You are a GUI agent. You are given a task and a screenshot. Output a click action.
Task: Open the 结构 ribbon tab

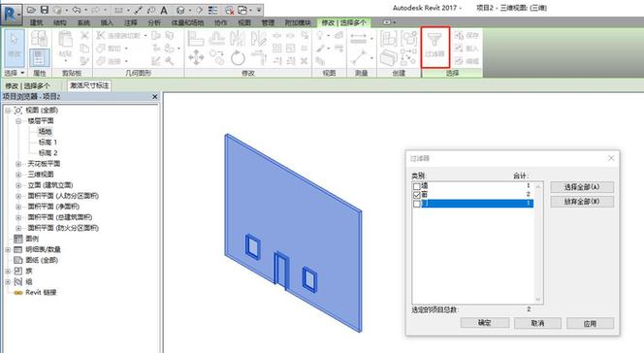tap(60, 22)
